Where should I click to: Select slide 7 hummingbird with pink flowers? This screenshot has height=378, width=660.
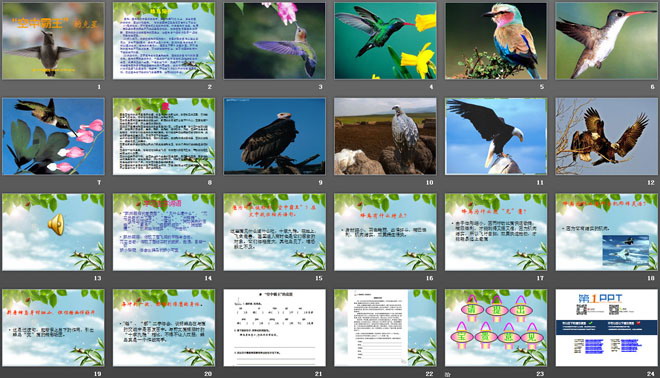click(53, 136)
